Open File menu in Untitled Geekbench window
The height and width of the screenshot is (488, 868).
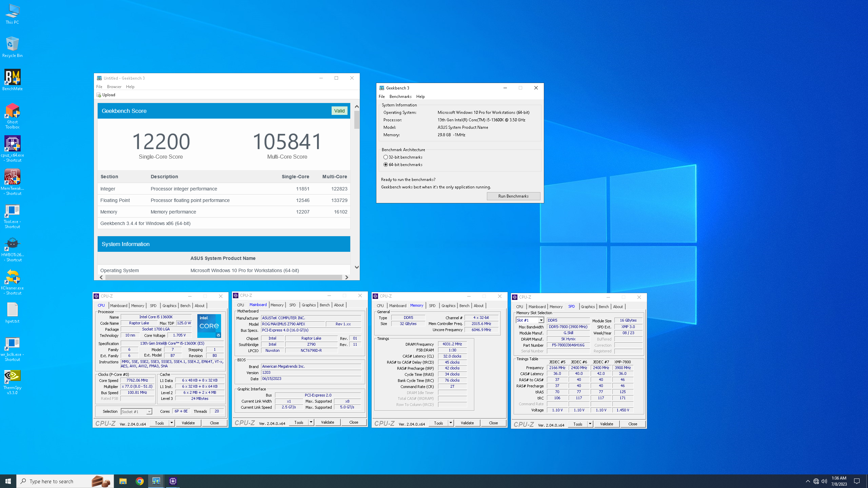(x=99, y=87)
